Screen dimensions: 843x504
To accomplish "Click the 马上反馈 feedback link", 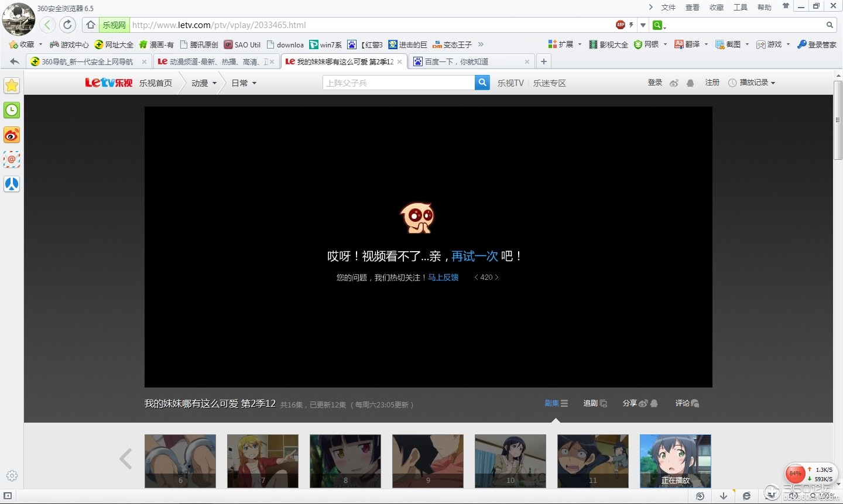I will pyautogui.click(x=443, y=277).
